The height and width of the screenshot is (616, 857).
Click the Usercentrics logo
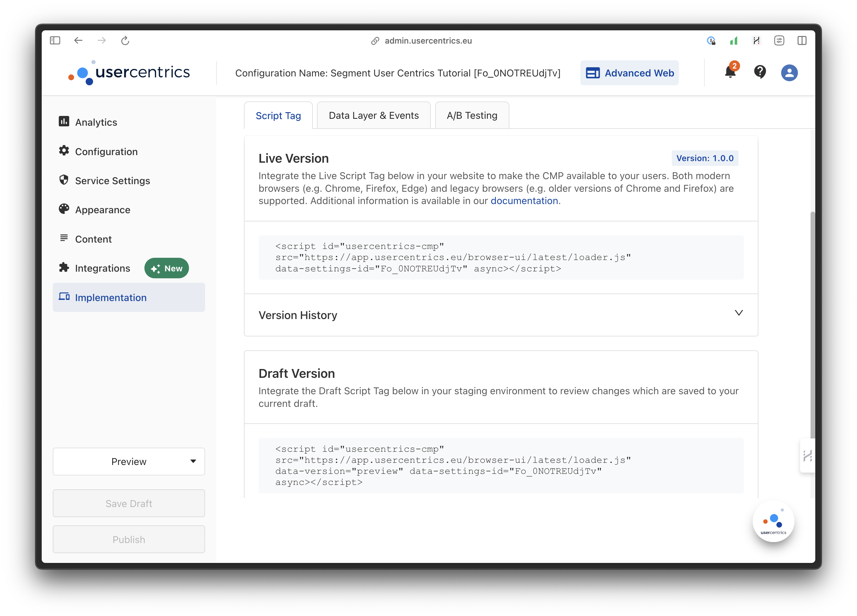129,73
